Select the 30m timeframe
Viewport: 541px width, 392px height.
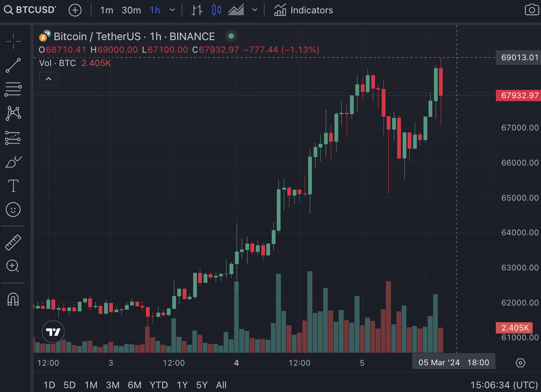131,10
